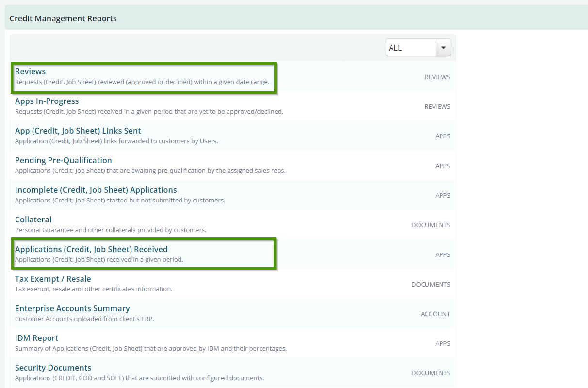The width and height of the screenshot is (588, 388).
Task: Open the ALL category filter dropdown arrow
Action: [443, 48]
